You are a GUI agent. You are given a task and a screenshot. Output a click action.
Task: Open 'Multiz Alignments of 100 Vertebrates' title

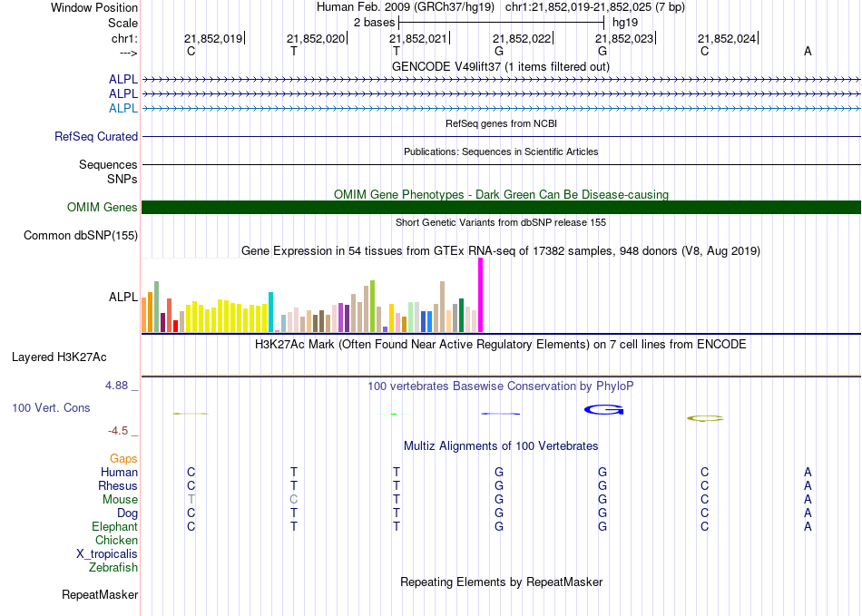pos(501,446)
